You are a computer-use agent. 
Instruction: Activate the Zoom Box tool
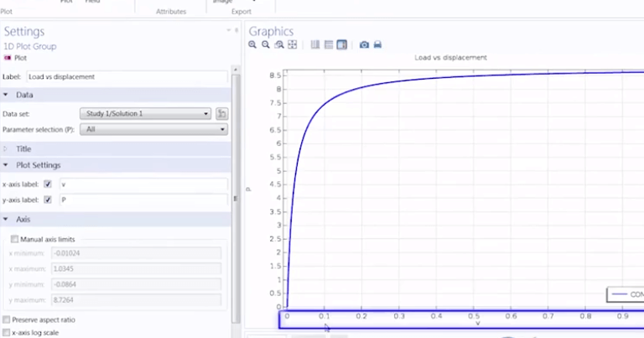[x=278, y=44]
